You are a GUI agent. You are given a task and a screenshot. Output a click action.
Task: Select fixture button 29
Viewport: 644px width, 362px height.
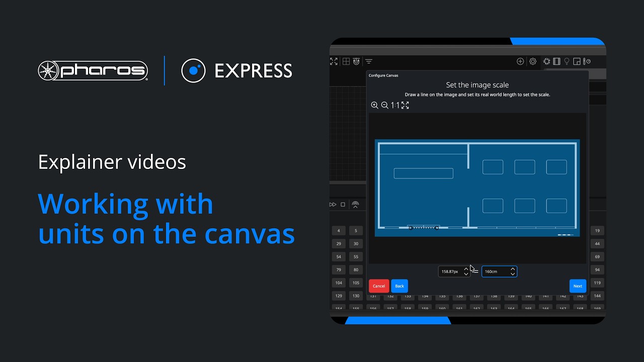click(339, 244)
